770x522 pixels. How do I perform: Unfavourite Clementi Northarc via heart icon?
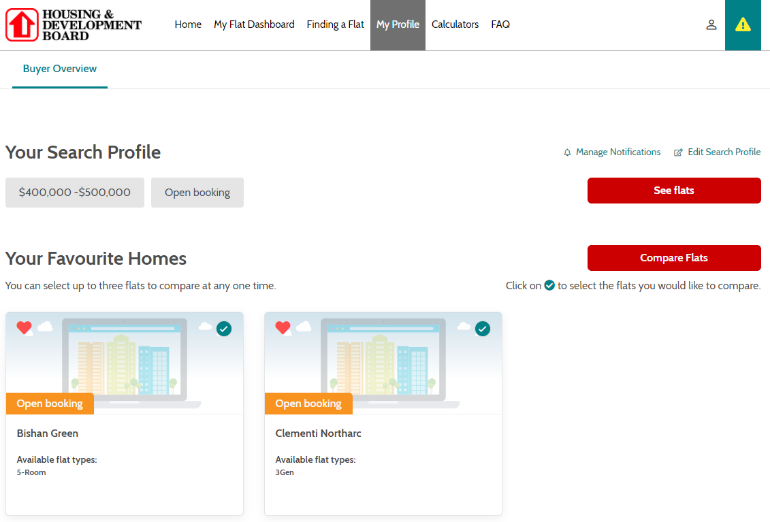tap(283, 327)
